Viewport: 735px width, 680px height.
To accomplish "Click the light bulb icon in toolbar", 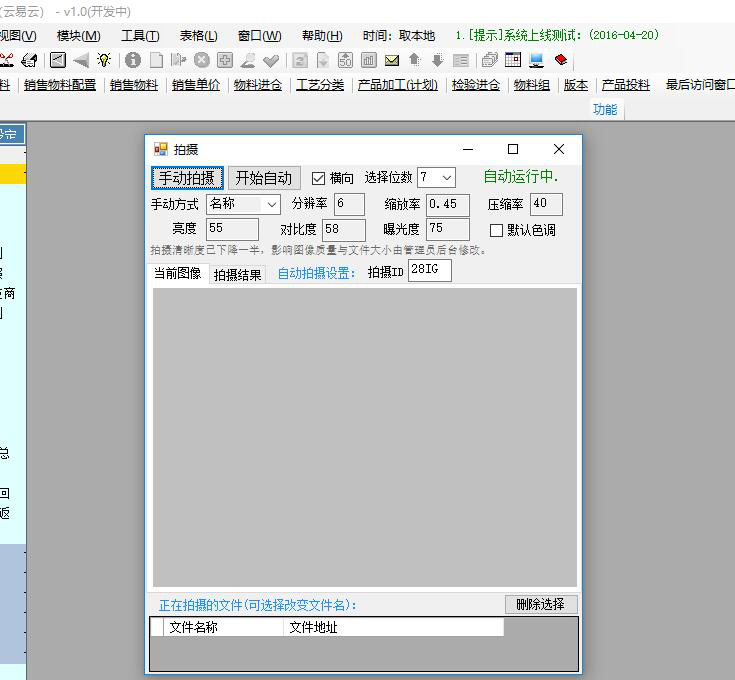I will pos(104,60).
